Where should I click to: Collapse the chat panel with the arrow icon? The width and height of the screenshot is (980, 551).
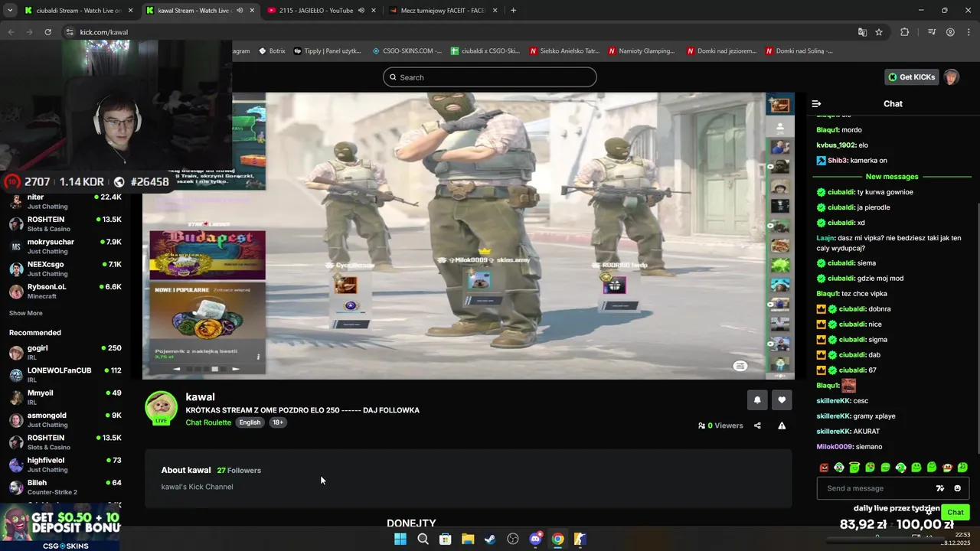tap(816, 103)
